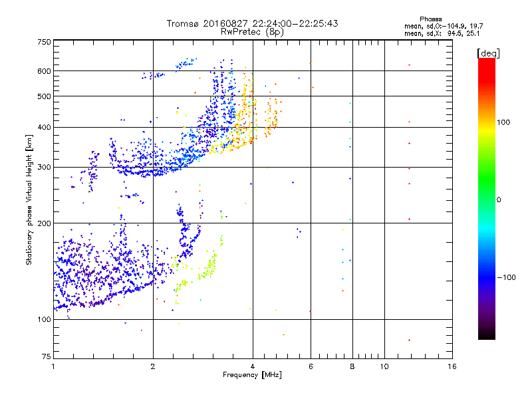Click the '[deg]' color bar unit label
Viewport: 532px width, 399px height.
pyautogui.click(x=488, y=53)
